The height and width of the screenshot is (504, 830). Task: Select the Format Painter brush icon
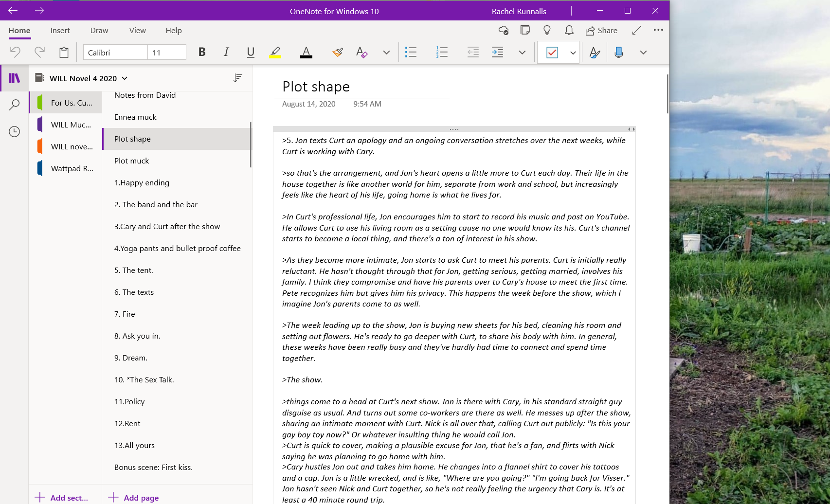pyautogui.click(x=338, y=52)
